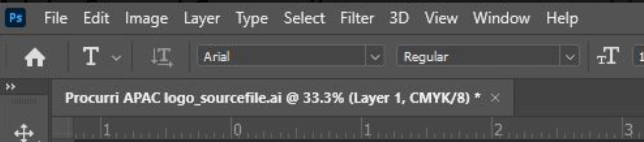644x142 pixels.
Task: Open the 3D menu
Action: coord(399,18)
